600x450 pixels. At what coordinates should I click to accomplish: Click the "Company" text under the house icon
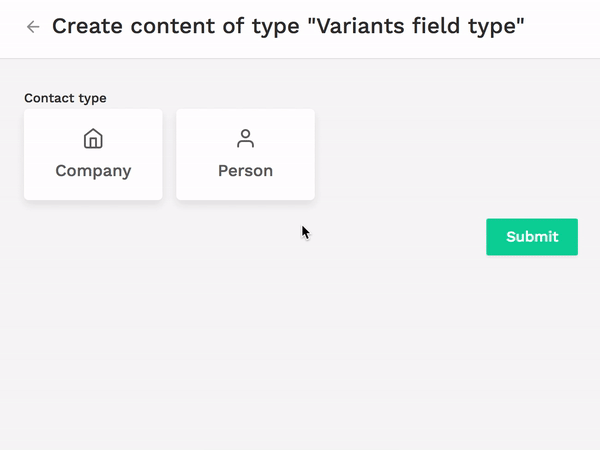coord(93,170)
